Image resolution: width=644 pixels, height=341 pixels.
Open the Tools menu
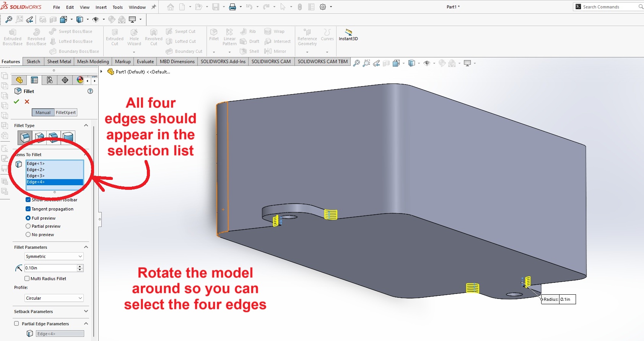117,7
